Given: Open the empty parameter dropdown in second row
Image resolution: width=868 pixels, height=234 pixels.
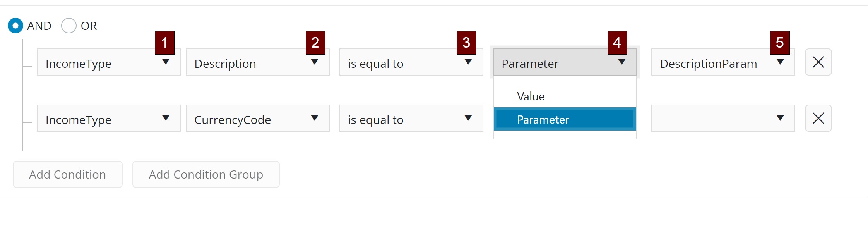Looking at the screenshot, I should [x=723, y=119].
